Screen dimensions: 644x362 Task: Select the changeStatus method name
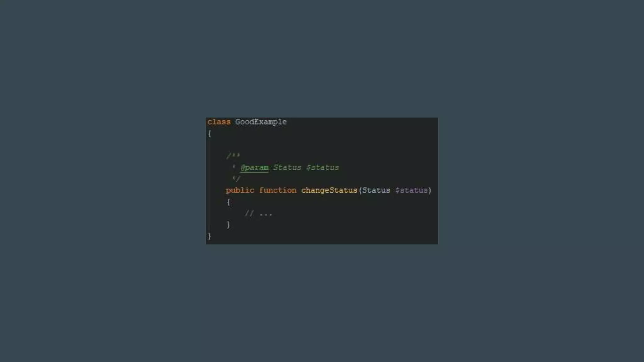pyautogui.click(x=329, y=190)
